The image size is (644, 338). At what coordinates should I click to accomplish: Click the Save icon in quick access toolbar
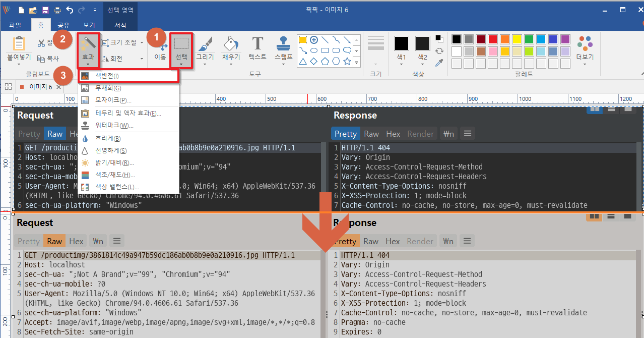(45, 10)
